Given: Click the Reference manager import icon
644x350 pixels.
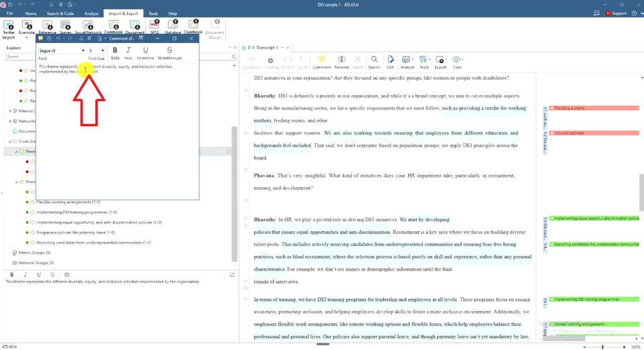Looking at the screenshot, I should 47,26.
